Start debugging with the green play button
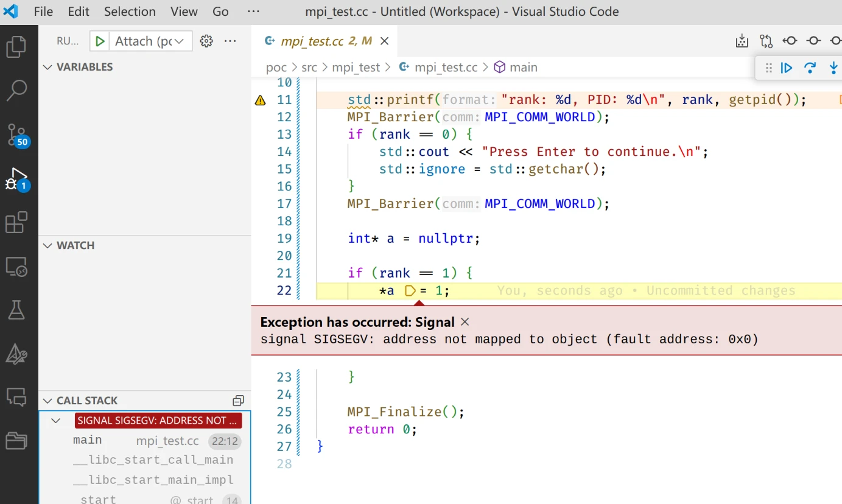Viewport: 842px width, 504px height. pos(100,41)
